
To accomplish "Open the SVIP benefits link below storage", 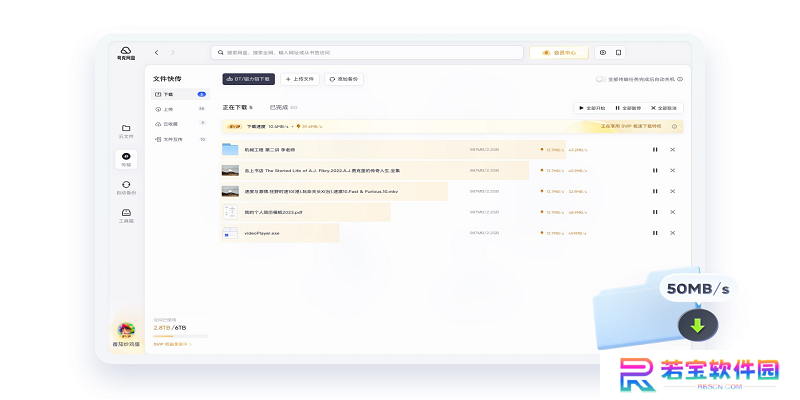I will (x=172, y=344).
